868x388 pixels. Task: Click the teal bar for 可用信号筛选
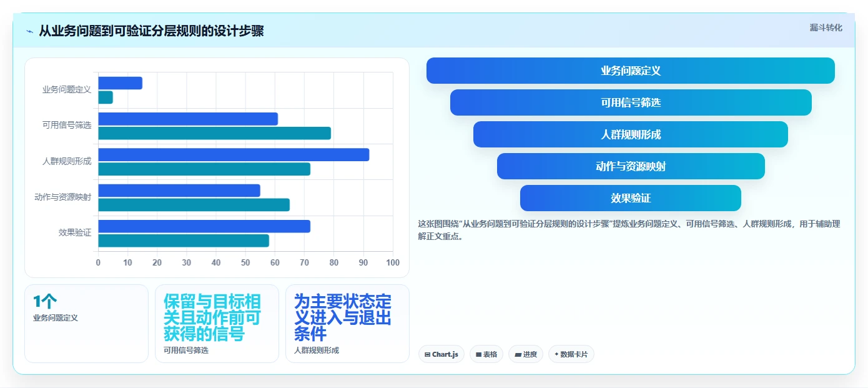[215, 133]
